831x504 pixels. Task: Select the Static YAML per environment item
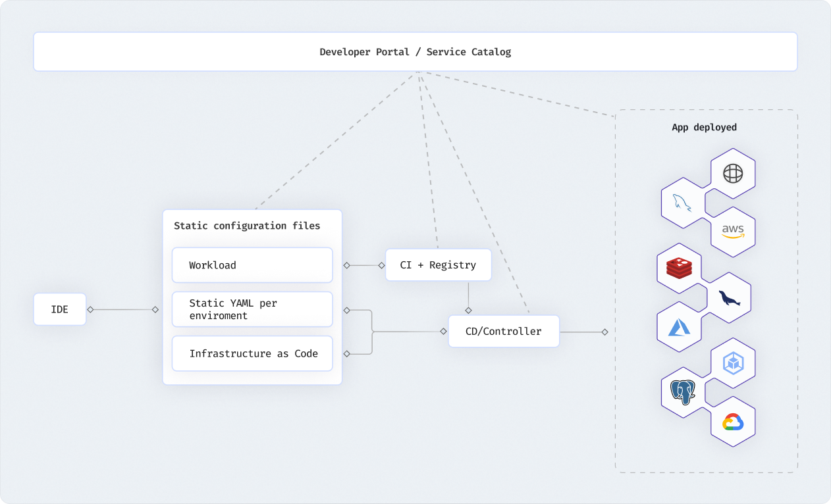[x=252, y=309]
